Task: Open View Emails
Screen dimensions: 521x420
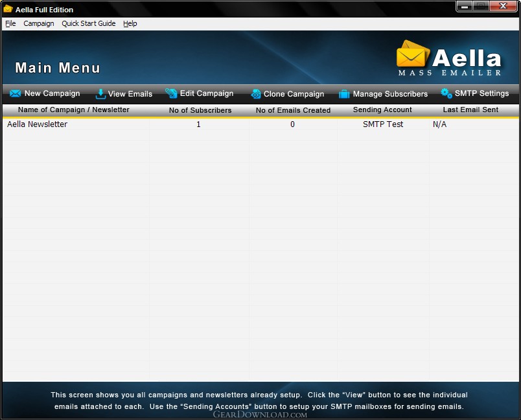Action: point(124,94)
